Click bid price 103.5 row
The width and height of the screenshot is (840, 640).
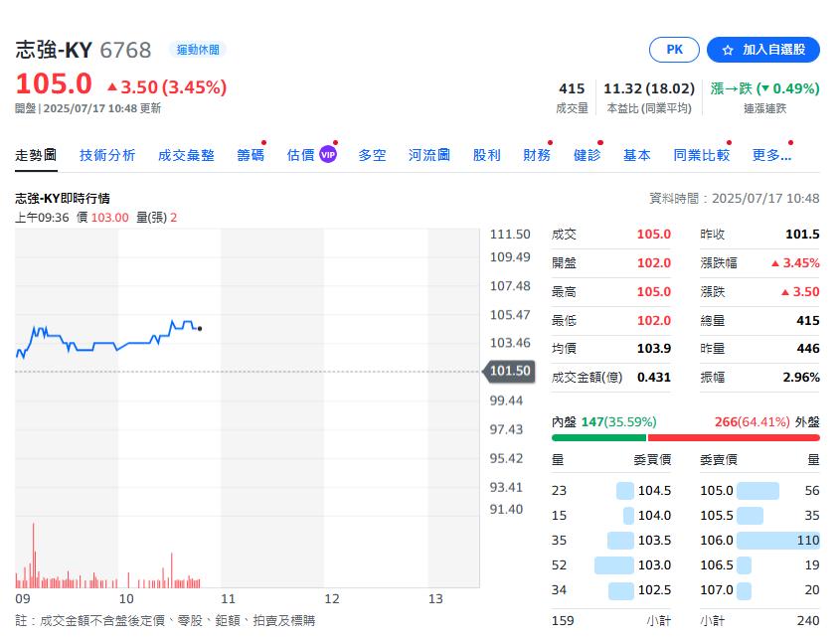point(611,540)
